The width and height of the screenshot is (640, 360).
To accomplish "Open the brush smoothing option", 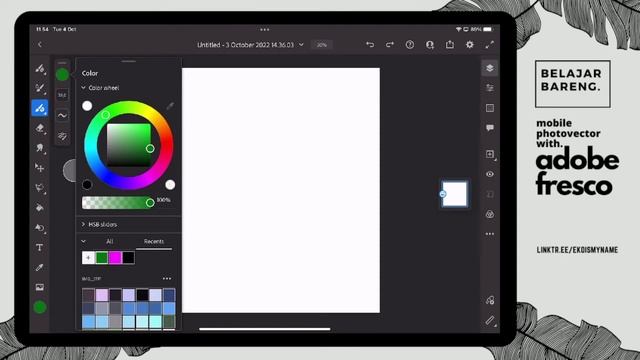I will [x=62, y=116].
